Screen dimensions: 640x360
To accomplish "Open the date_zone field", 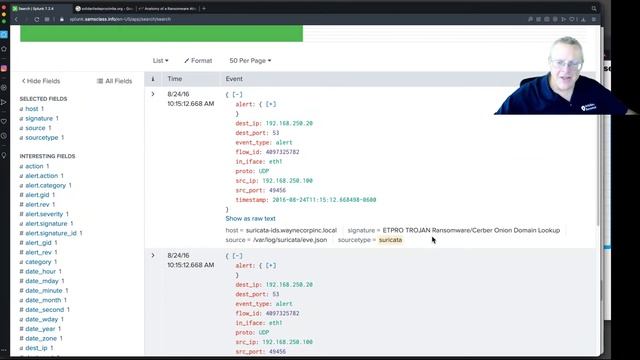I will 41,338.
